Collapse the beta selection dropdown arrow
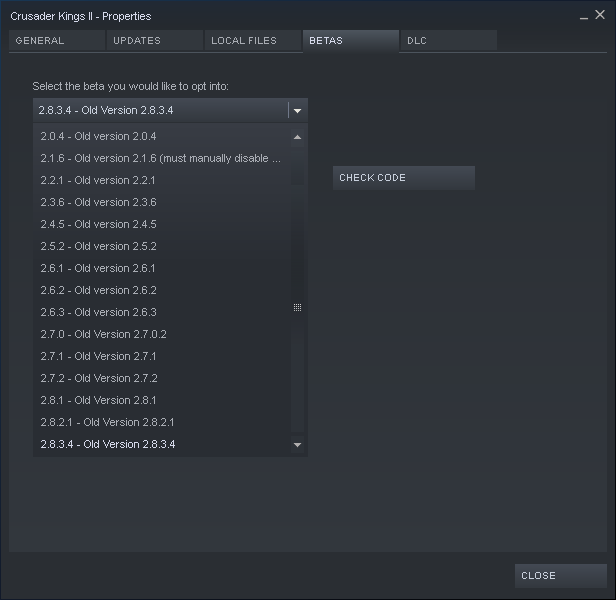This screenshot has width=616, height=600. (297, 110)
